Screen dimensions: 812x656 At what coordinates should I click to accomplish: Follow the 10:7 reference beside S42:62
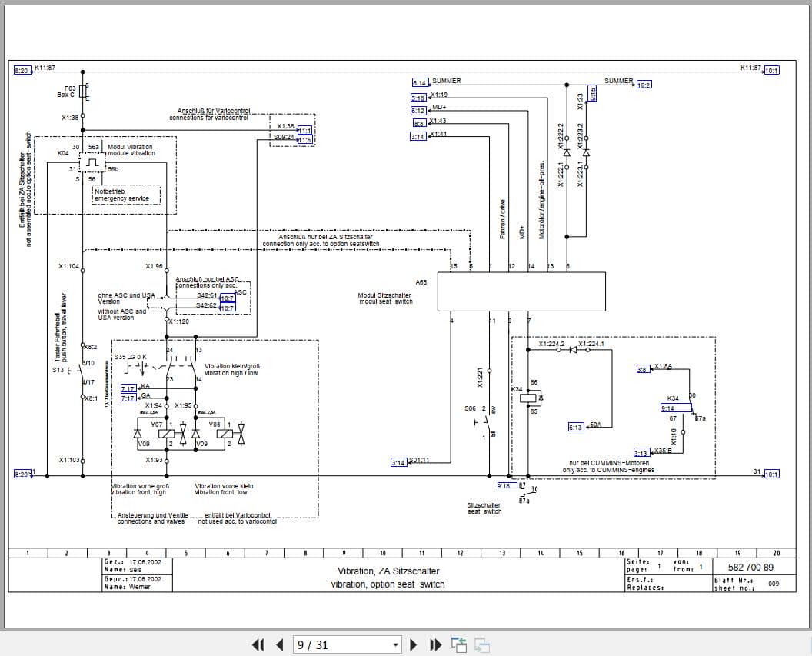228,308
